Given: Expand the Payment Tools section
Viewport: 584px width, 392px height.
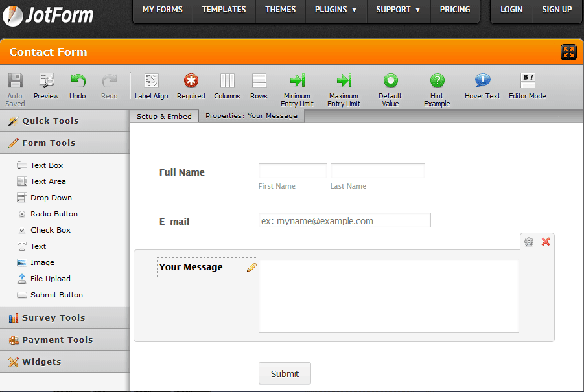Looking at the screenshot, I should pos(65,340).
